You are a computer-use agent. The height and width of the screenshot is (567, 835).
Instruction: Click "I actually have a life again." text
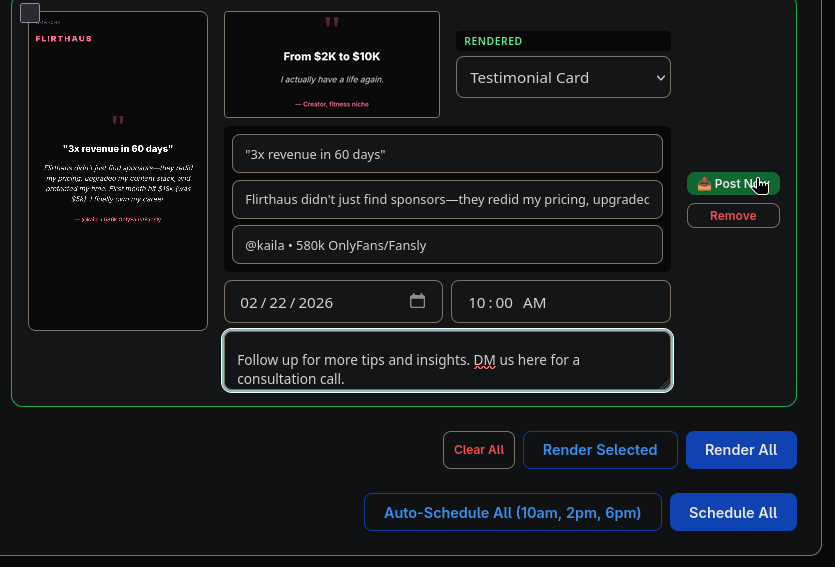coord(332,79)
